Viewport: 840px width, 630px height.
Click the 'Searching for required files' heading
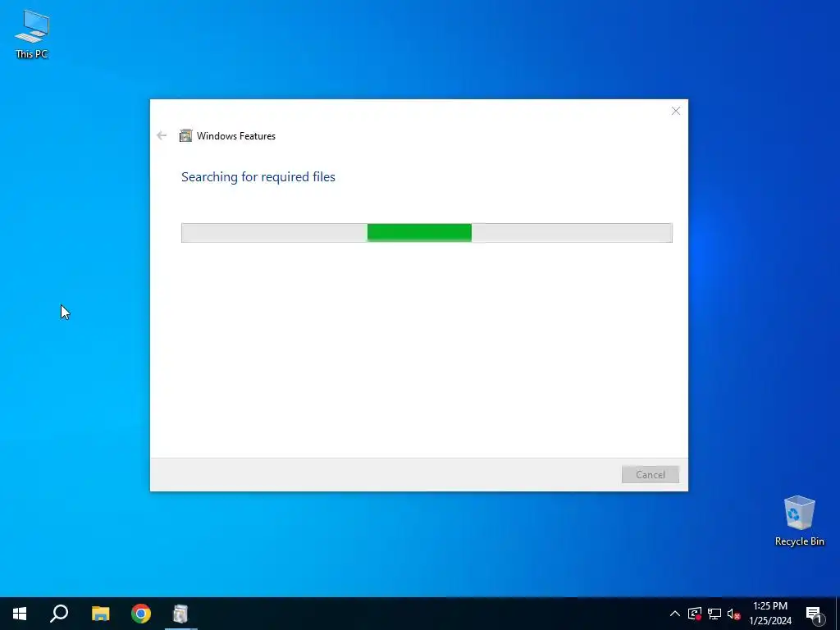[258, 177]
